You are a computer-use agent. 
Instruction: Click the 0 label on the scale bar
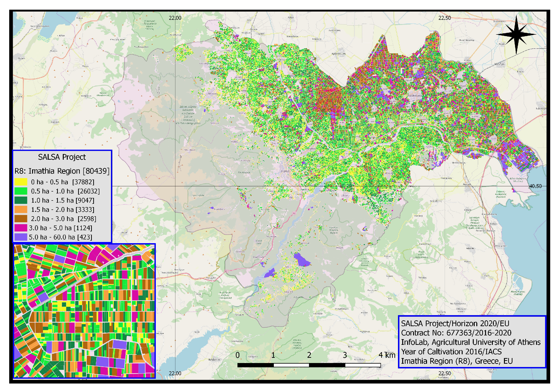237,355
